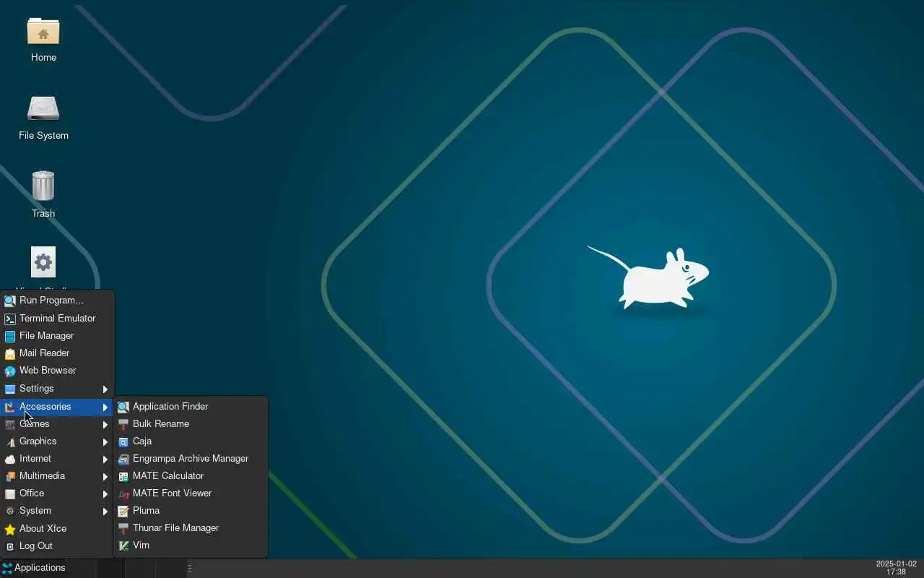
Task: Click the Settings category icon
Action: [10, 389]
